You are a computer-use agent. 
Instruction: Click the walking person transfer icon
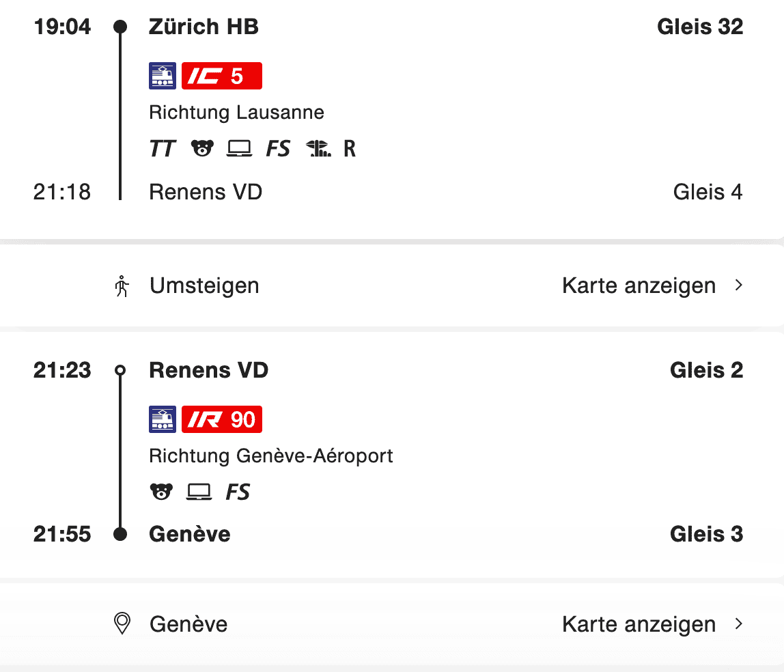pos(122,286)
